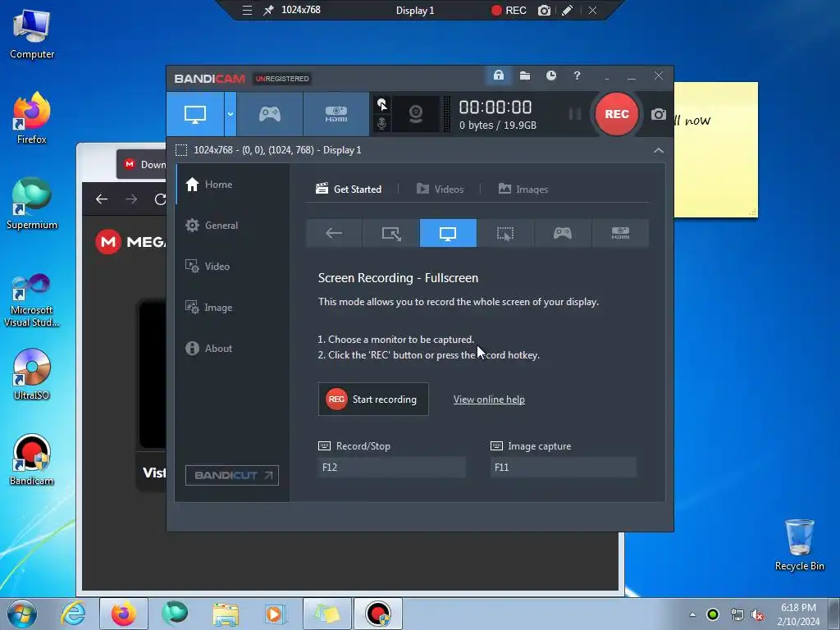Click the yellow sticky note
The image size is (840, 630).
[715, 150]
